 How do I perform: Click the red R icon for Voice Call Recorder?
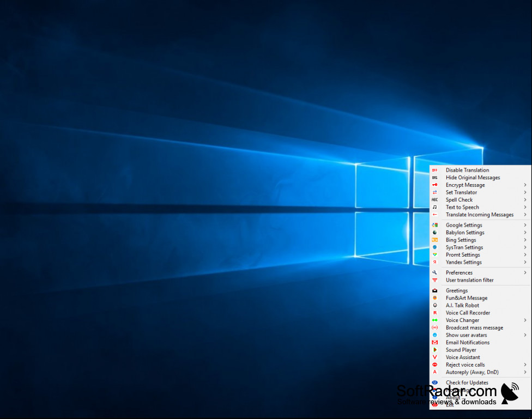[x=434, y=313]
